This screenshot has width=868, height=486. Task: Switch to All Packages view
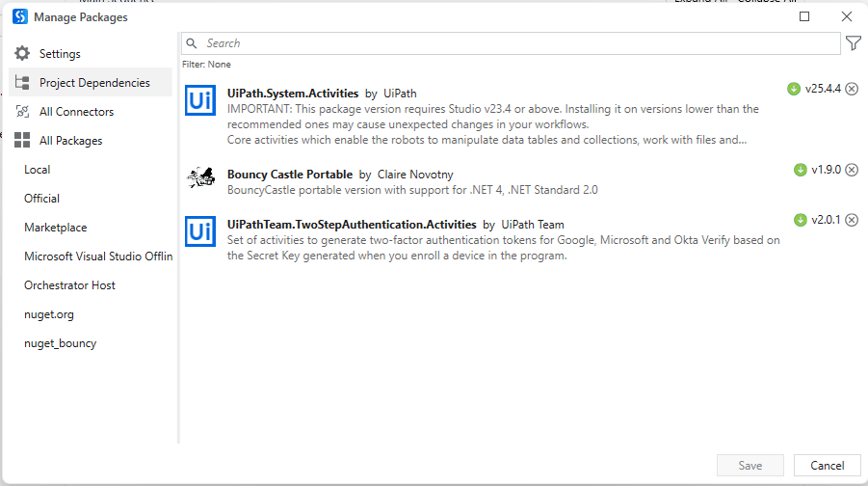[70, 141]
